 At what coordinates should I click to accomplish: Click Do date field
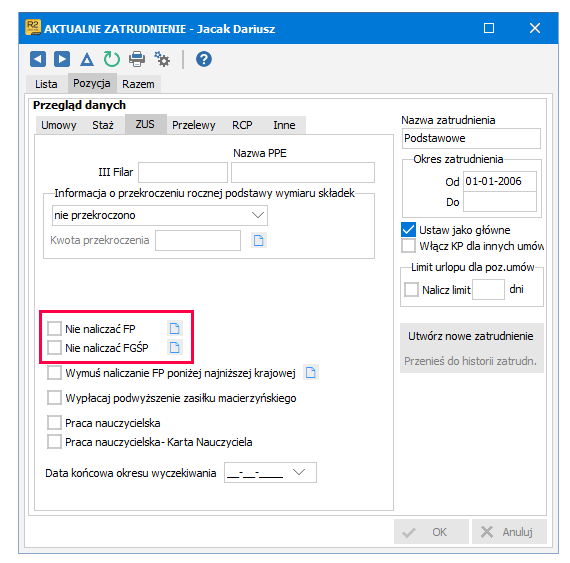click(500, 201)
